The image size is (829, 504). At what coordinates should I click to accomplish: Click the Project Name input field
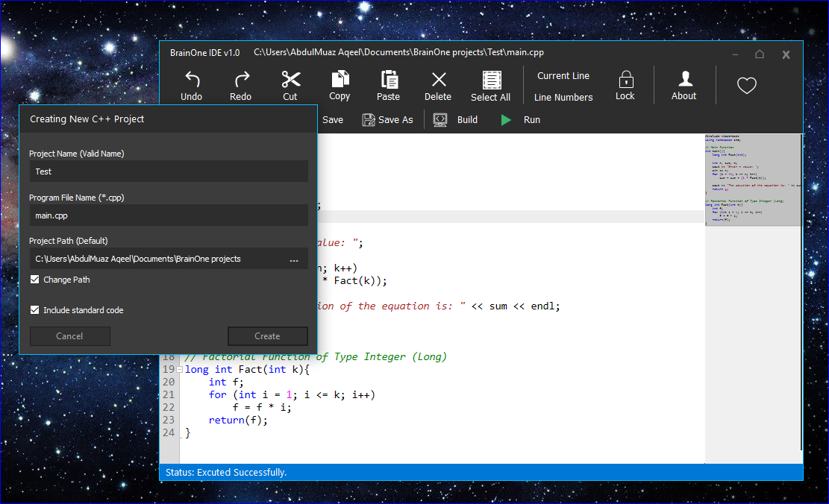tap(169, 171)
